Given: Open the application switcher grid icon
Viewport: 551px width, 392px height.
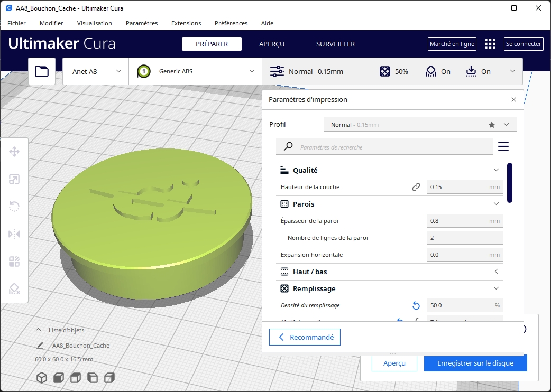Looking at the screenshot, I should (x=490, y=44).
